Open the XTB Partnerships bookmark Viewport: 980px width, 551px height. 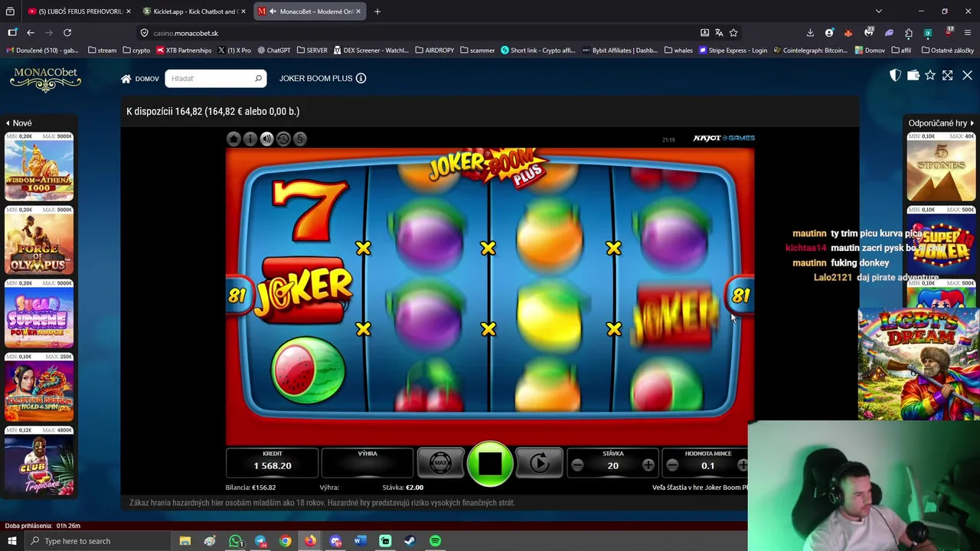coord(184,51)
